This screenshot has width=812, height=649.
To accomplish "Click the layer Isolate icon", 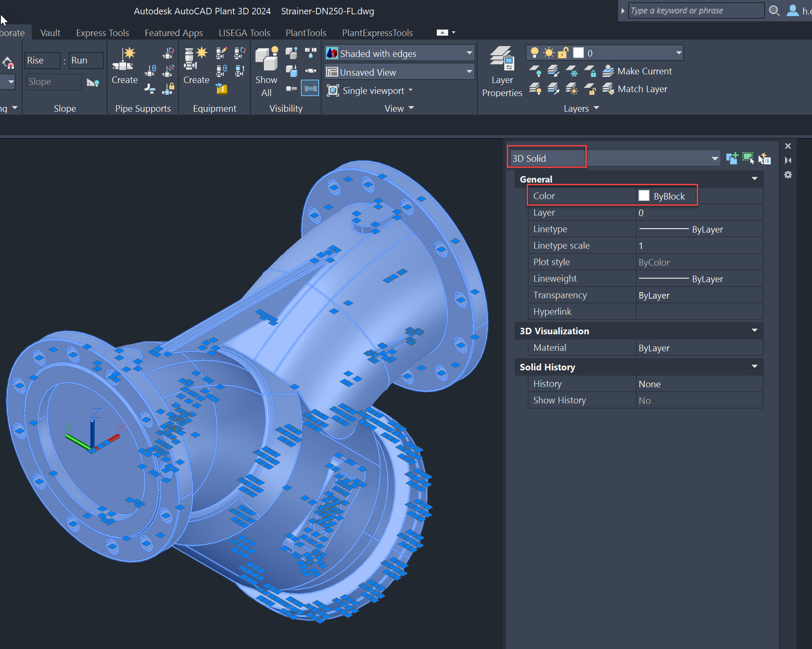I will coord(553,71).
